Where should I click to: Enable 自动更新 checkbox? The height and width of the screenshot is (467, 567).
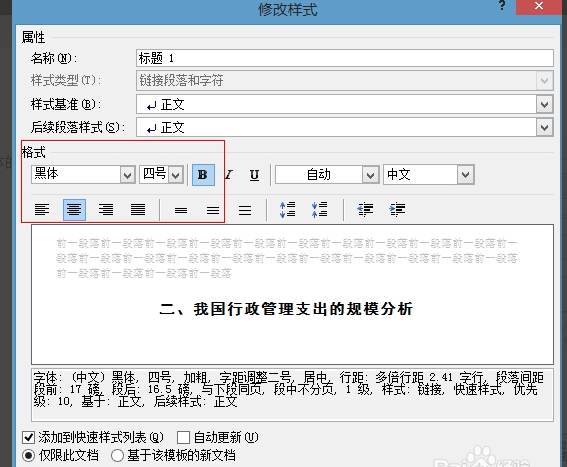tap(183, 437)
